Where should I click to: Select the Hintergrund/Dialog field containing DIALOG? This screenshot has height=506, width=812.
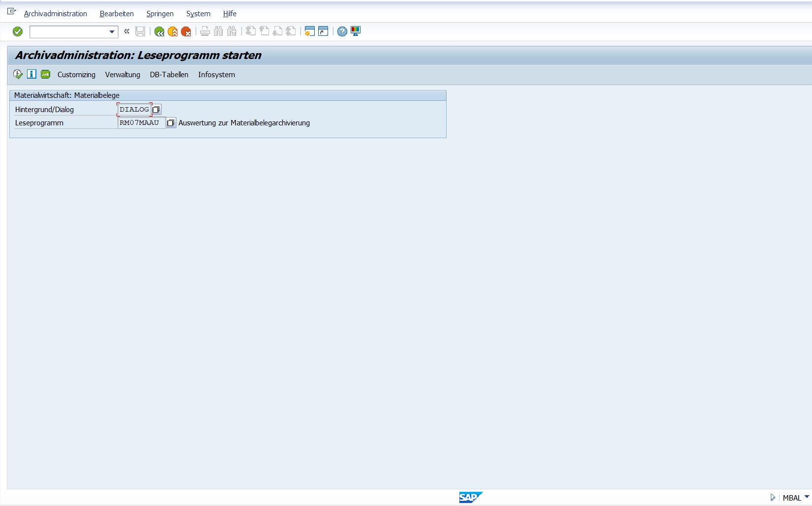(x=134, y=110)
